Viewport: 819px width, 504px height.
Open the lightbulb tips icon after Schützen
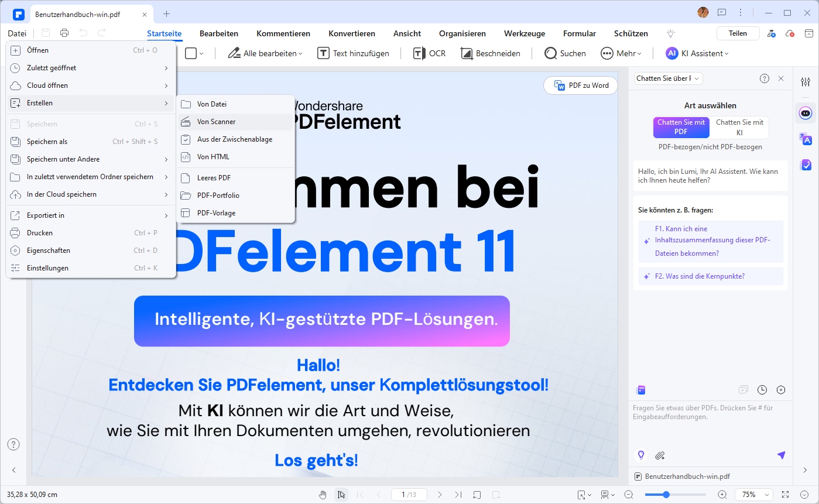[671, 33]
